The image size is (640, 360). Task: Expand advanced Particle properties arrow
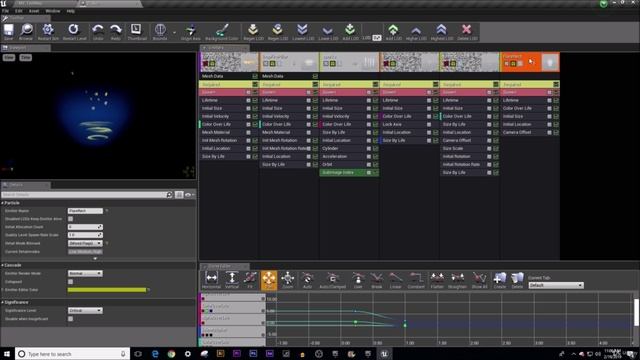tap(95, 258)
